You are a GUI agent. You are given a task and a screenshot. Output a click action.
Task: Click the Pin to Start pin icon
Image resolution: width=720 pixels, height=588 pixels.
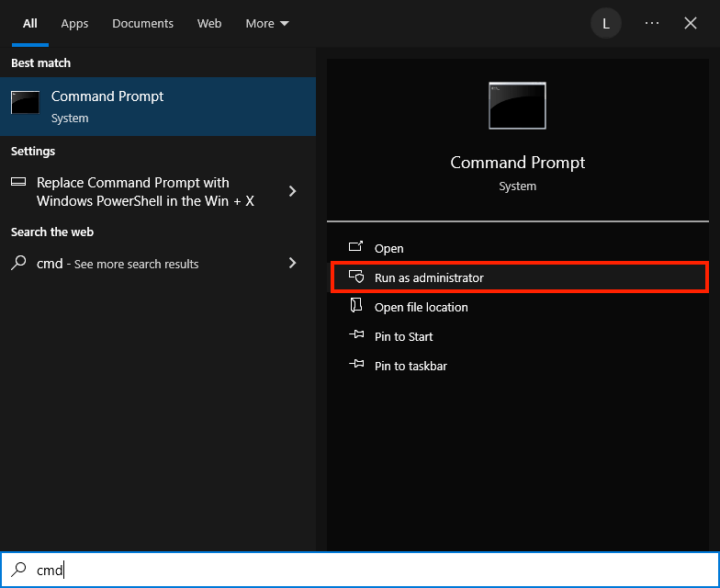point(356,336)
